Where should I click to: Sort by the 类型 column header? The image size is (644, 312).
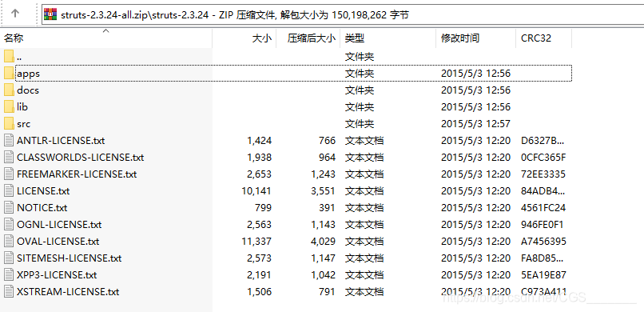pyautogui.click(x=388, y=38)
